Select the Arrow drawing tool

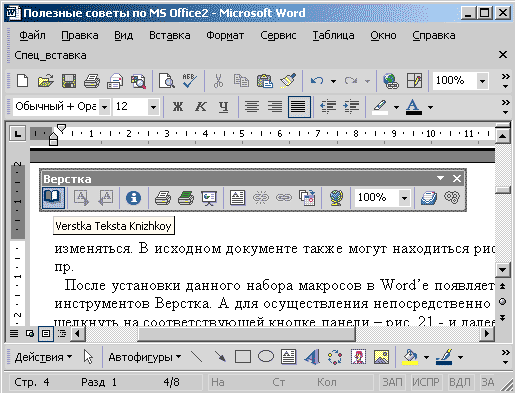[220, 357]
